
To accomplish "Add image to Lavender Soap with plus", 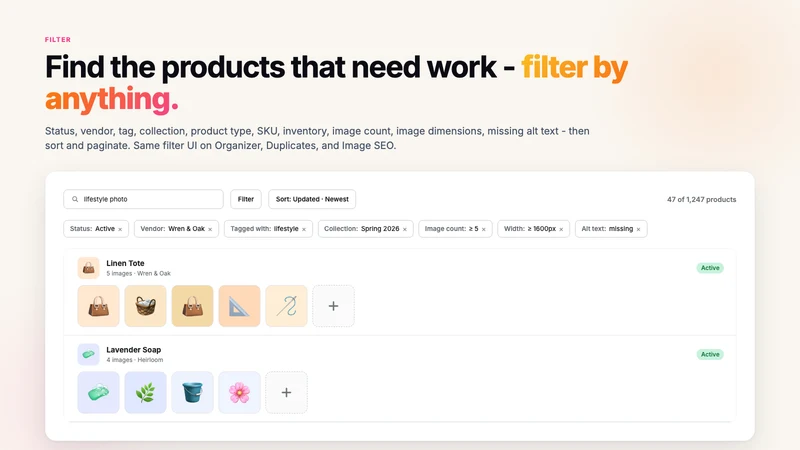I will (286, 392).
